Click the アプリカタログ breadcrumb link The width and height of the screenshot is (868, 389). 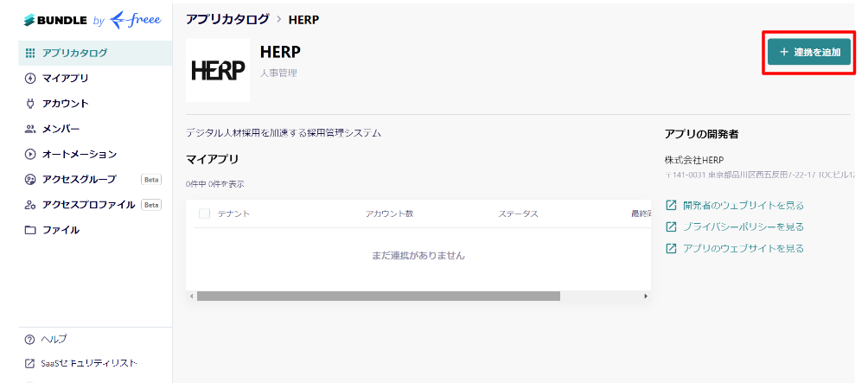(x=227, y=18)
